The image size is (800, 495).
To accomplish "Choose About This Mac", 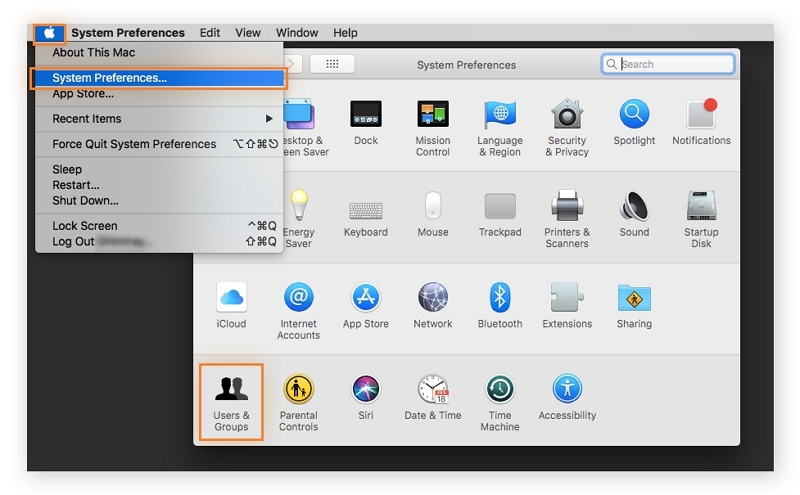I will (x=159, y=53).
